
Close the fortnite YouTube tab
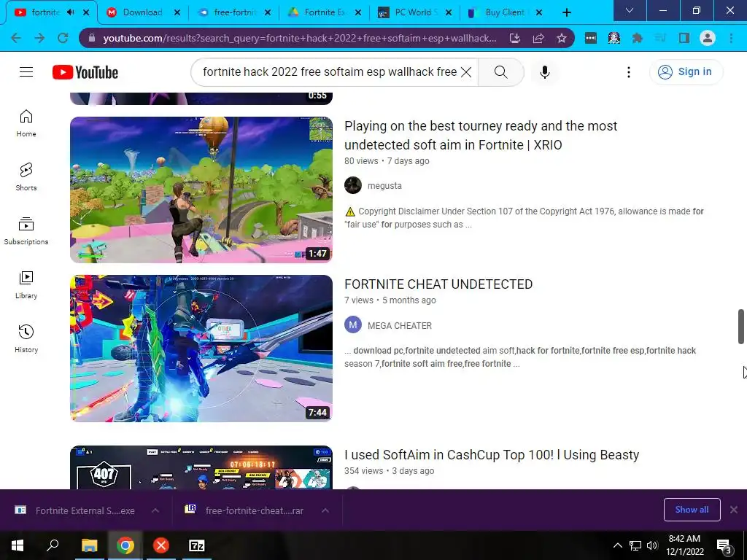pos(86,12)
